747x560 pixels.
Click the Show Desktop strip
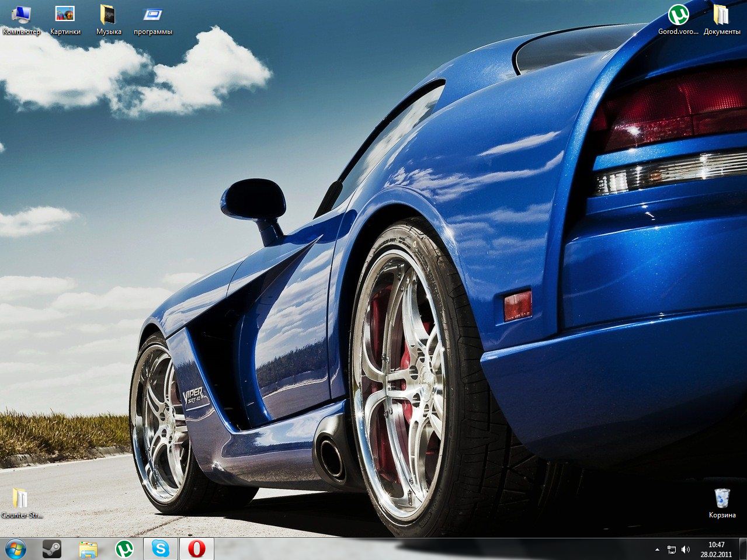coord(743,549)
